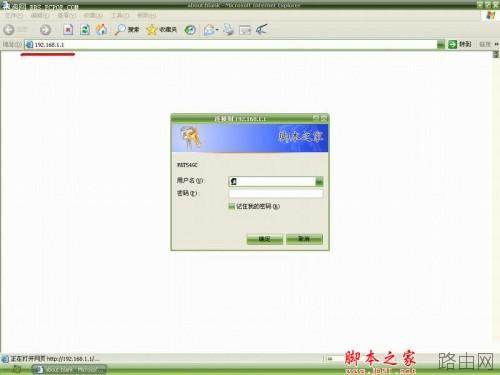This screenshot has width=500, height=375.
Task: Click the Forward navigation arrow
Action: pos(45,30)
